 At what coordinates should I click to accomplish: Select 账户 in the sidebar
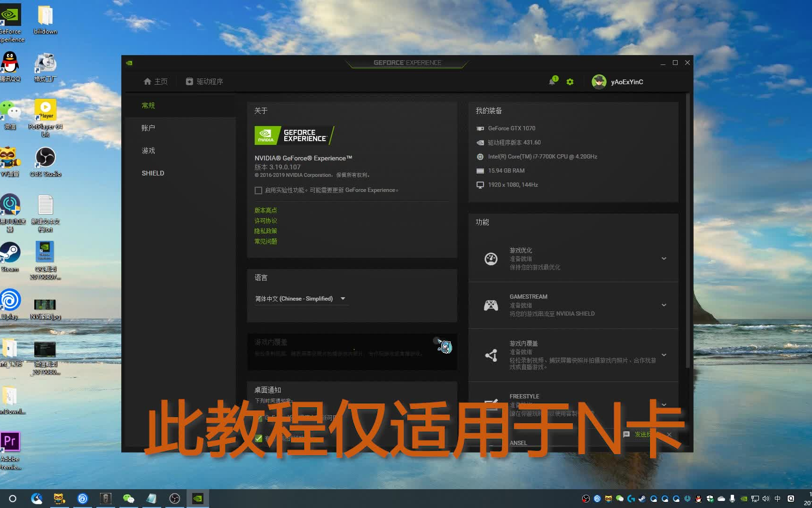[148, 127]
